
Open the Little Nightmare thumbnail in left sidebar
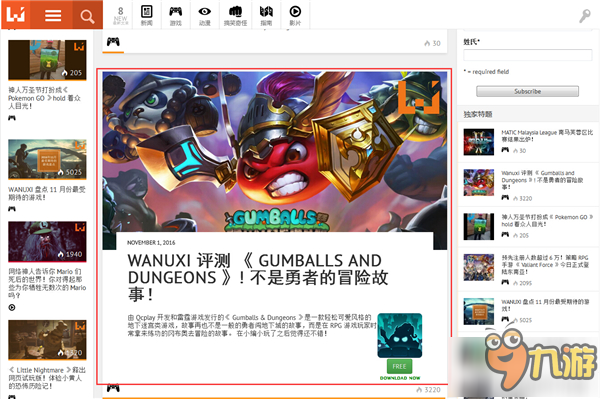click(x=47, y=340)
